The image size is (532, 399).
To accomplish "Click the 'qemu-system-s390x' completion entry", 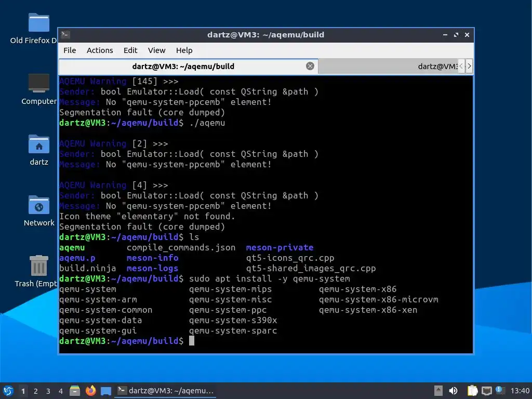I will [233, 320].
